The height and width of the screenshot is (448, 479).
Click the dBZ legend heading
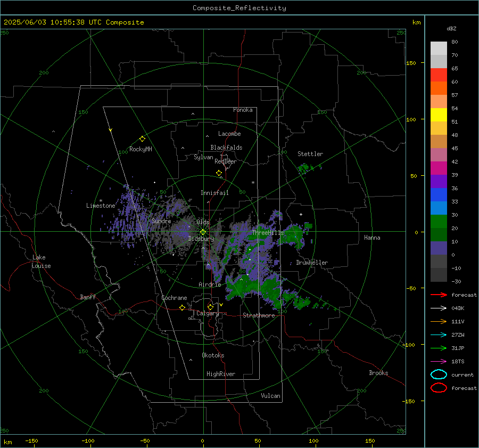coord(451,28)
